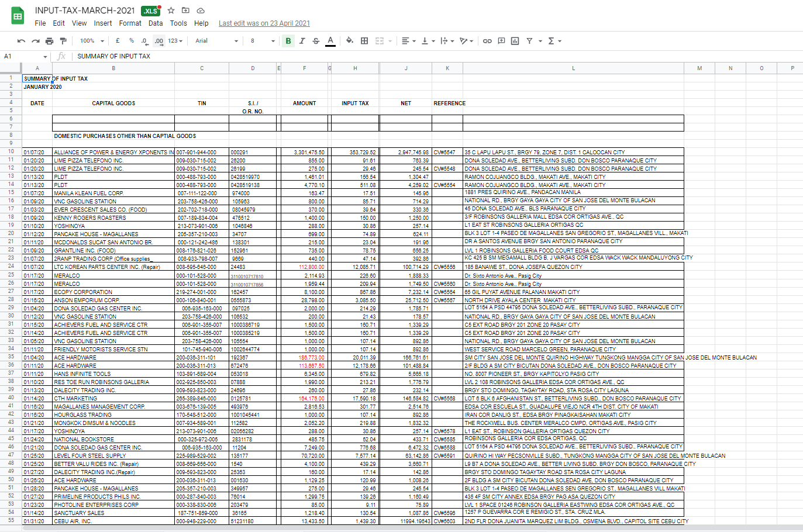This screenshot has width=803, height=532.
Task: Open the File menu
Action: [40, 23]
